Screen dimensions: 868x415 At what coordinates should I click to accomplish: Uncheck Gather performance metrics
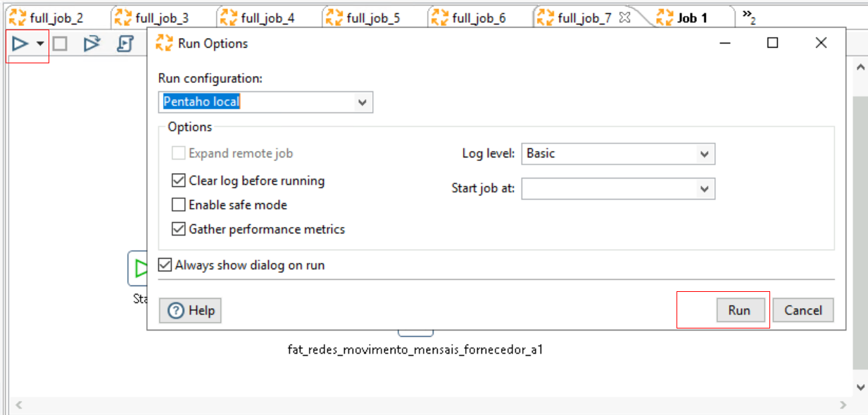coord(178,229)
